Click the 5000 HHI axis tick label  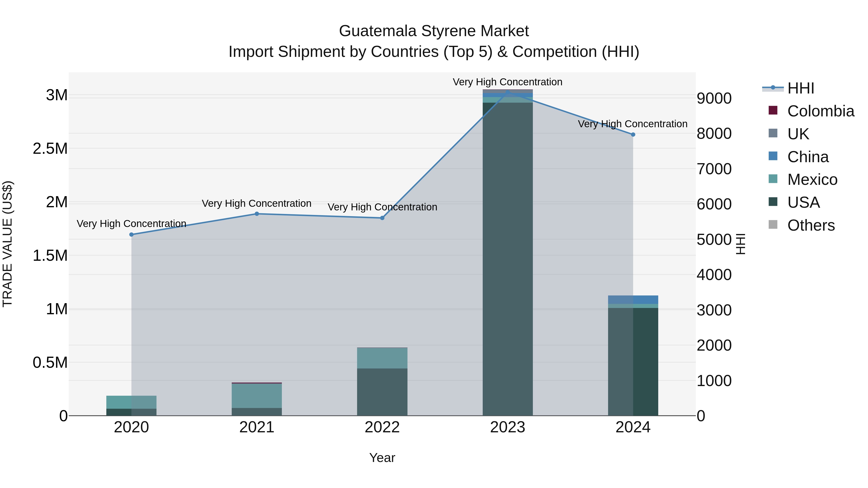(x=714, y=240)
